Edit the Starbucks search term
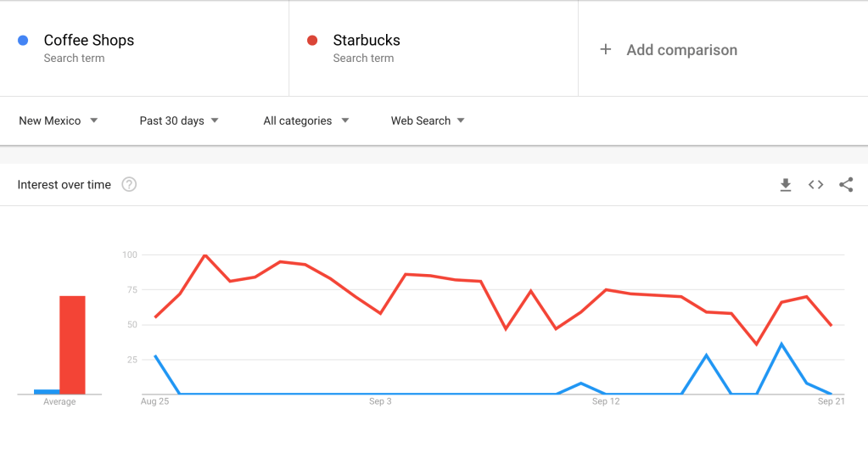Image resolution: width=868 pixels, height=459 pixels. pyautogui.click(x=367, y=41)
